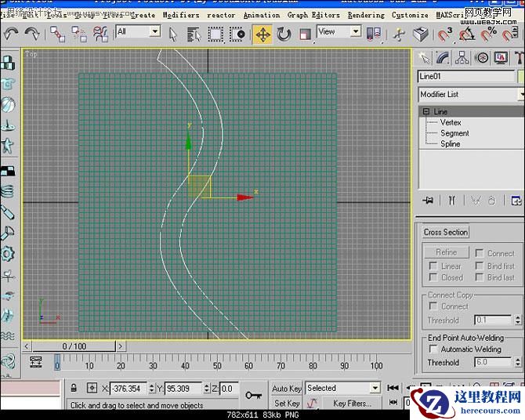The image size is (525, 420).
Task: Toggle the Angle Snap icon
Action: pyautogui.click(x=467, y=34)
